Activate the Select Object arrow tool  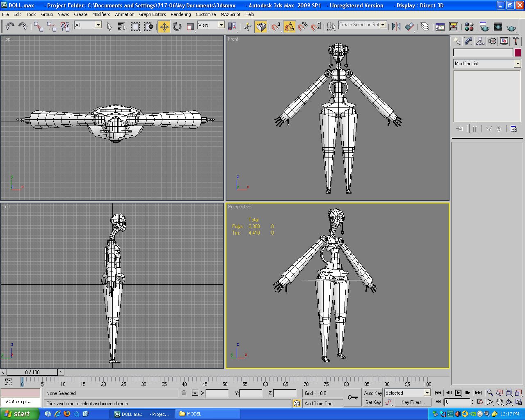(x=109, y=27)
